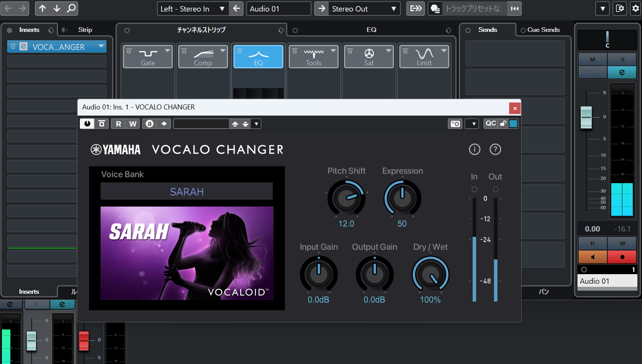Open plugin help question mark icon

[495, 149]
